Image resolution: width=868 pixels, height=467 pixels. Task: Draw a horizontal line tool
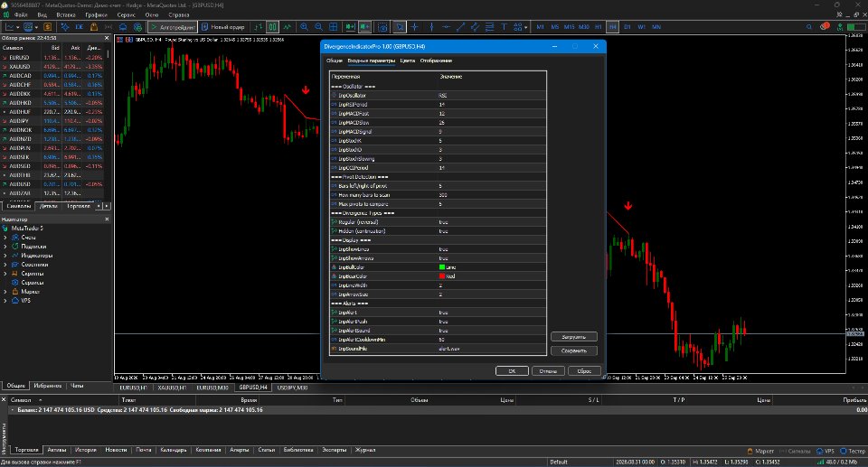(x=446, y=26)
